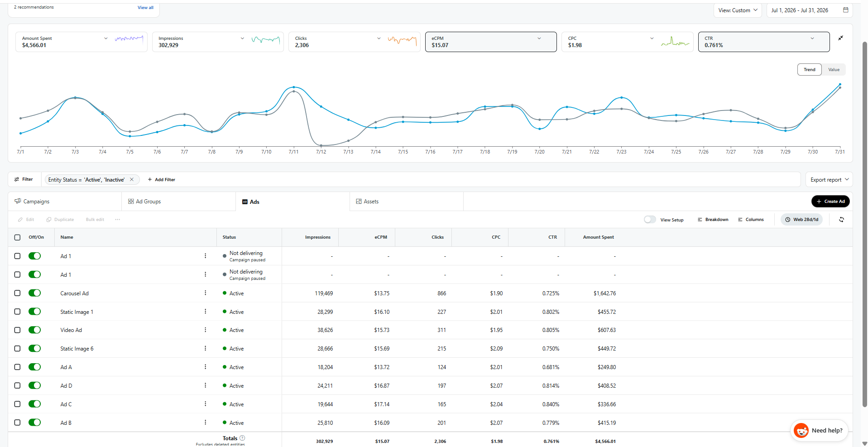Screen dimensions: 868x447
Task: Click the page vertical scrollbar
Action: click(864, 224)
